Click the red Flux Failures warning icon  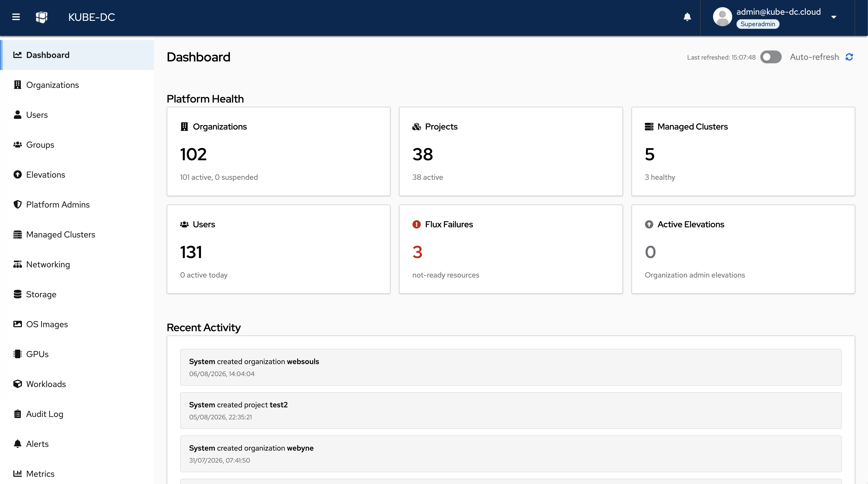coord(416,224)
